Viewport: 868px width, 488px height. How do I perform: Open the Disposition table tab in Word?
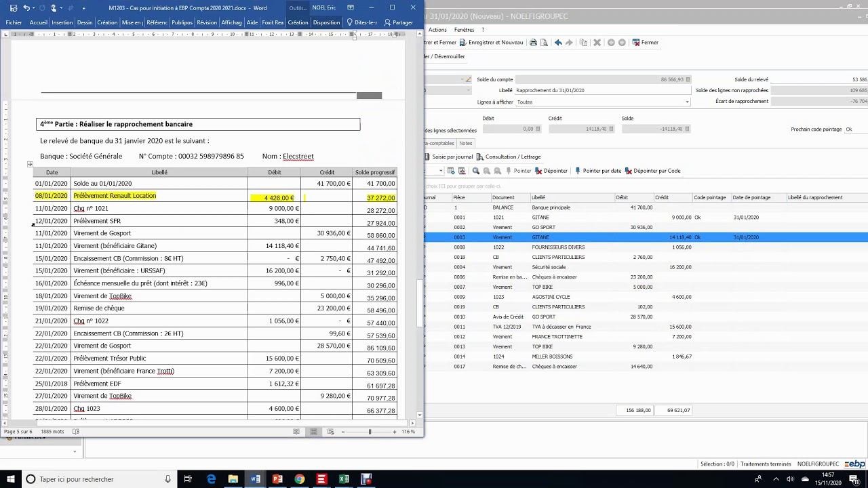point(326,22)
